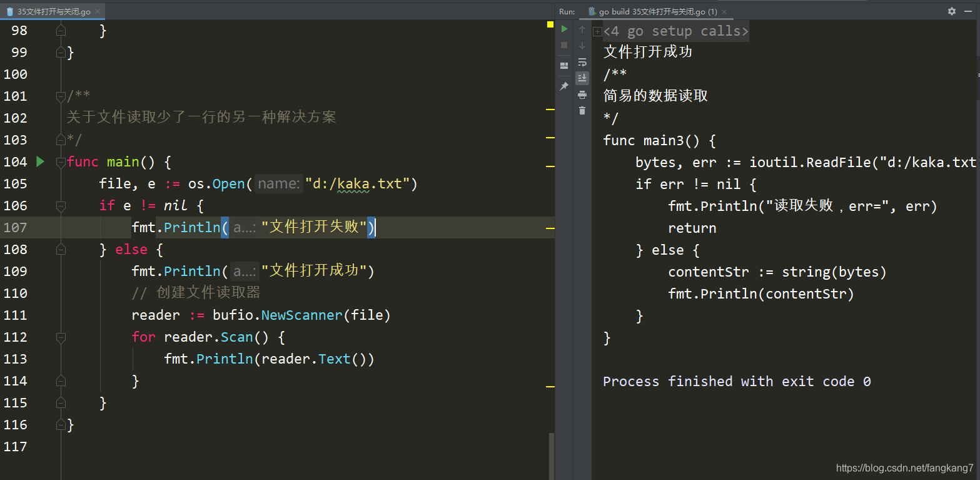Click fold end marker at line 103
The height and width of the screenshot is (480, 980).
pos(61,140)
